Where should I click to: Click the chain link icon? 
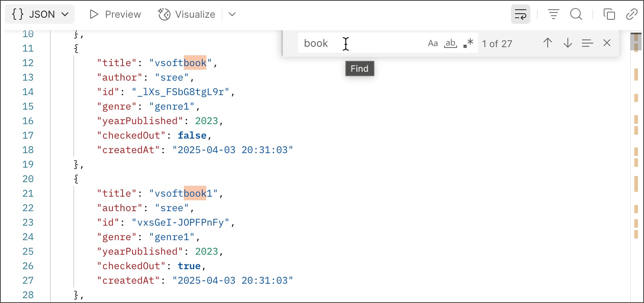632,15
